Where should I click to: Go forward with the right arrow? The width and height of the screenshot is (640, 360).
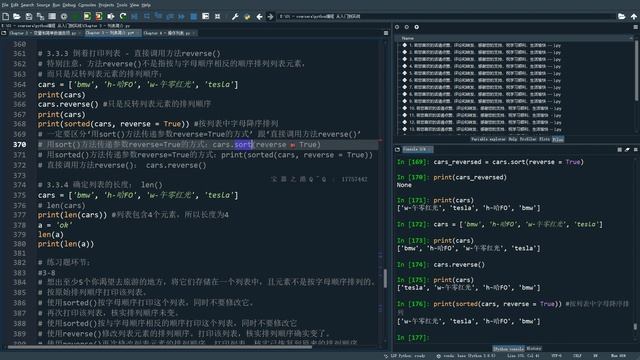[x=270, y=16]
